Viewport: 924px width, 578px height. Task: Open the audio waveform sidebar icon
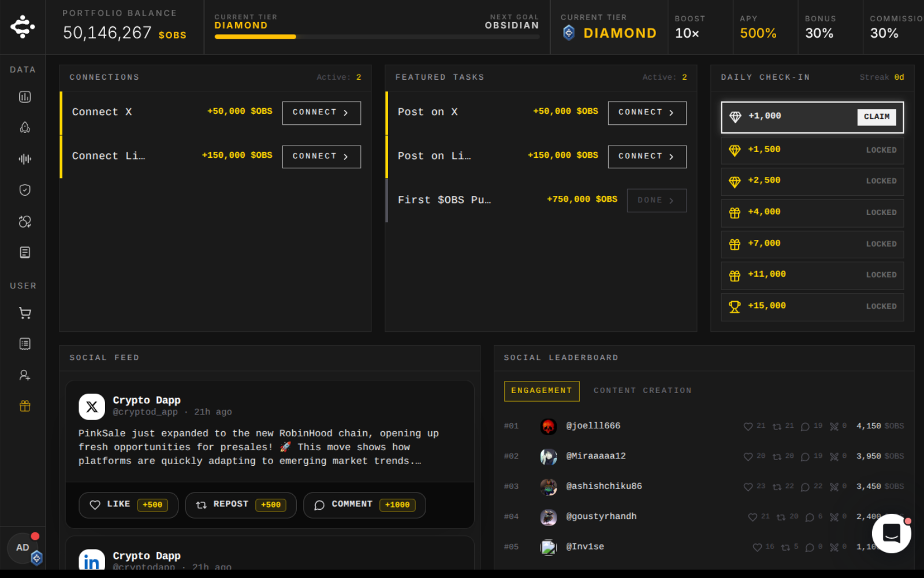click(x=25, y=158)
